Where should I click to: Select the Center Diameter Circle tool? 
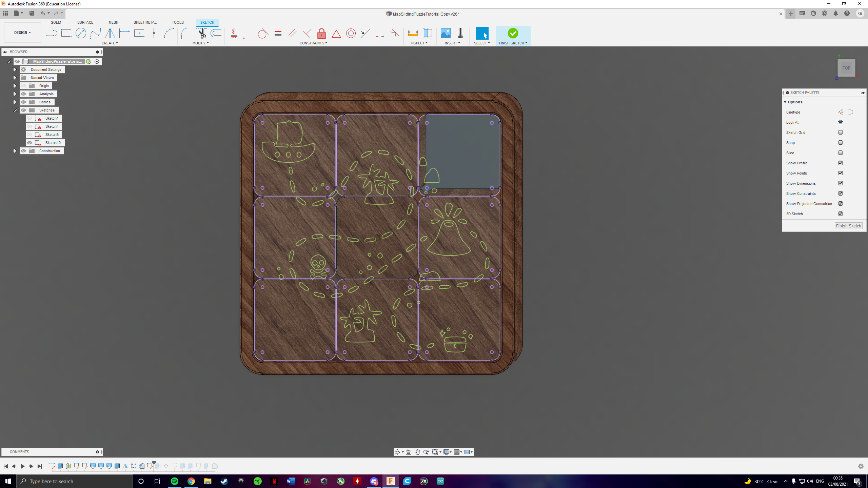click(x=81, y=33)
